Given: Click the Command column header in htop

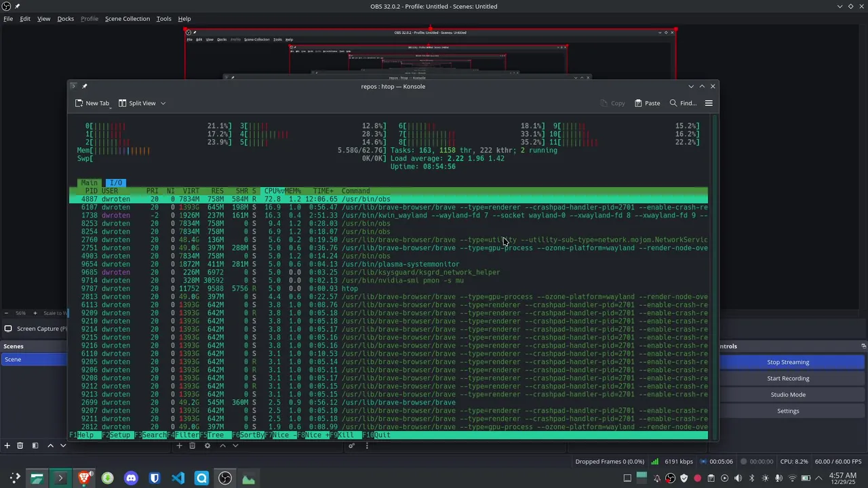Looking at the screenshot, I should (x=355, y=191).
